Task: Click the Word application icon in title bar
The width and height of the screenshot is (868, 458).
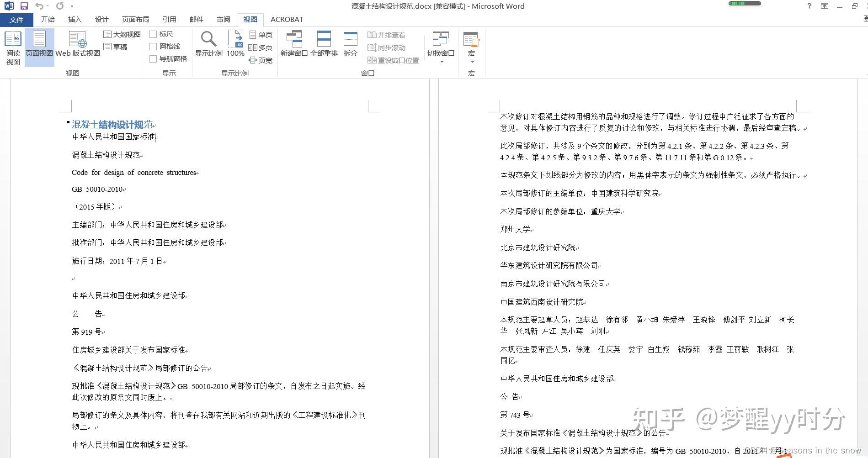Action: point(9,6)
